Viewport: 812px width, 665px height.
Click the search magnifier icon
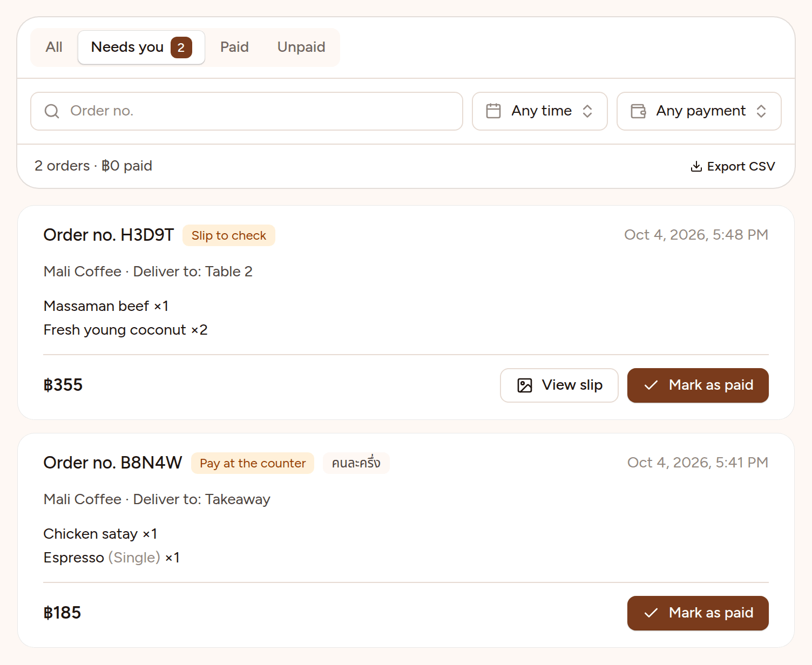[x=52, y=111]
